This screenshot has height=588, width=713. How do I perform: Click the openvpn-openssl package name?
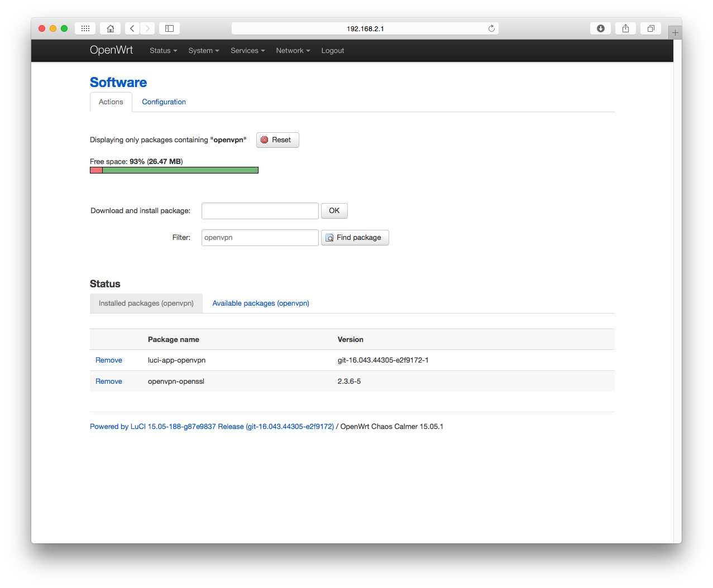tap(176, 382)
